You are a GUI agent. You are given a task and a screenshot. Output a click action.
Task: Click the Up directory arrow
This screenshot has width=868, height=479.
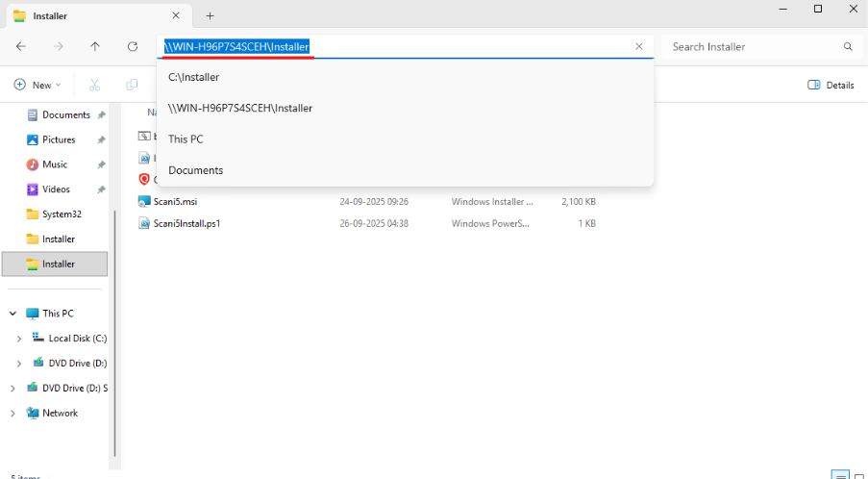point(94,46)
